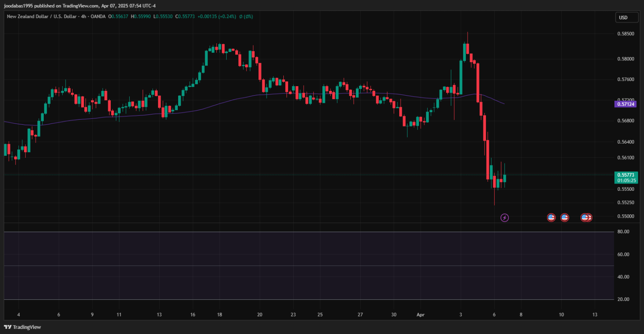Click the 0.55250 price axis label

(x=625, y=202)
